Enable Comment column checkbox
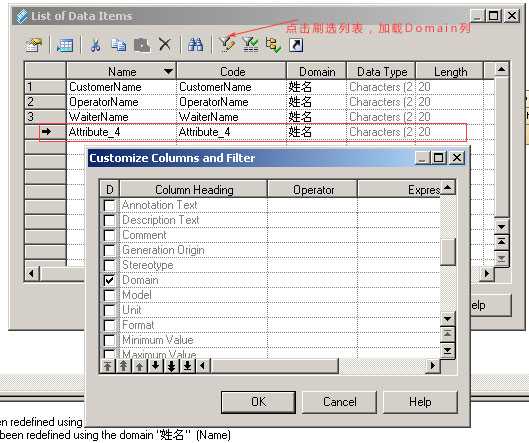The image size is (529, 443). click(x=109, y=235)
